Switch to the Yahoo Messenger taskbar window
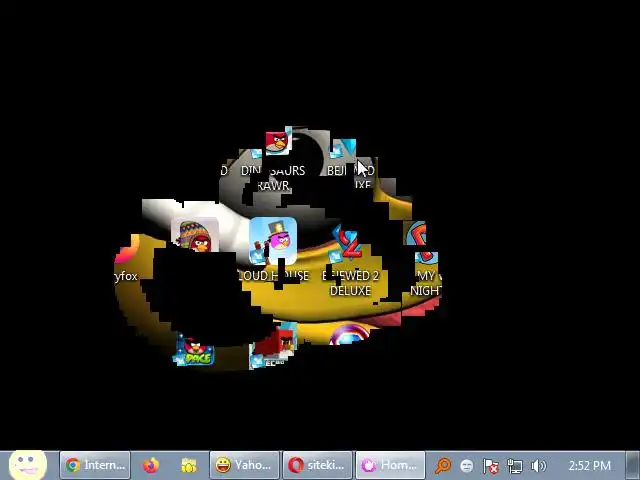 (x=244, y=465)
